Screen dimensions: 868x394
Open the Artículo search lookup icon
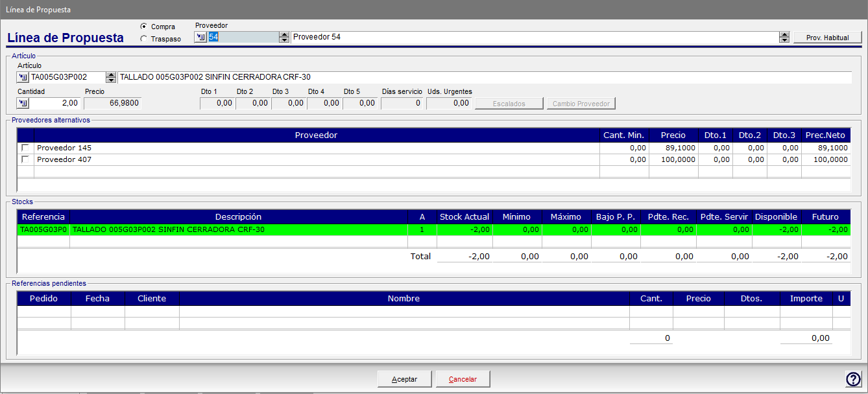click(x=23, y=77)
